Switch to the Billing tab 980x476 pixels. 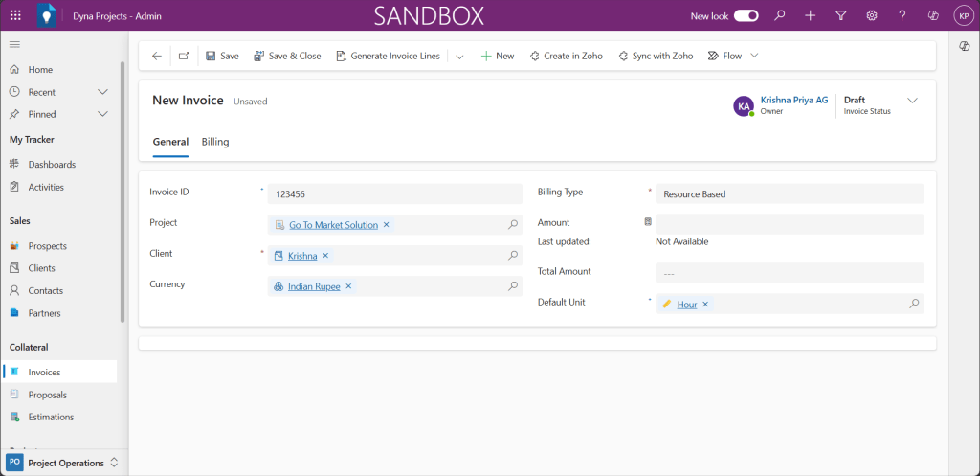(215, 142)
